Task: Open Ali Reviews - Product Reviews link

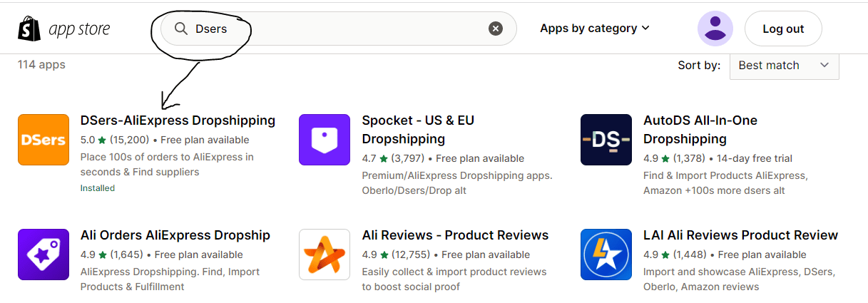Action: point(455,235)
